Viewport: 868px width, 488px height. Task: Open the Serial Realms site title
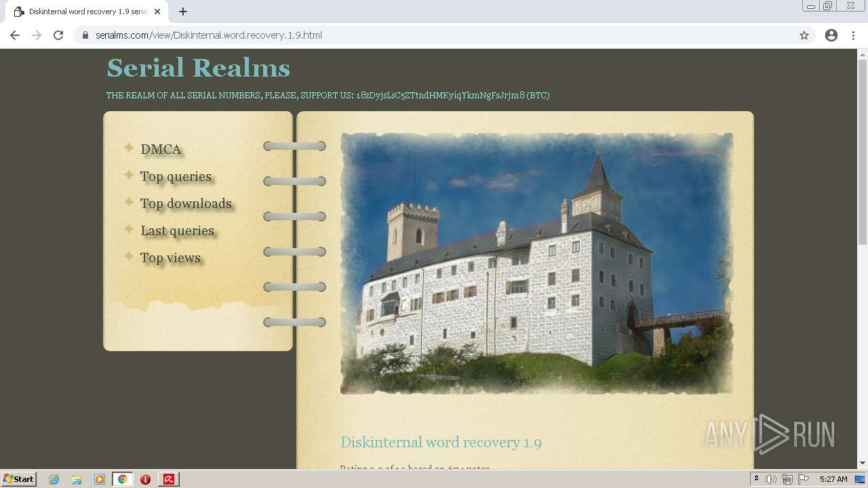coord(199,68)
